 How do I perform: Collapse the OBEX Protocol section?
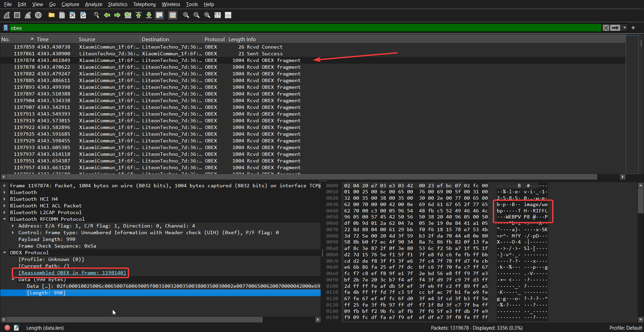[4, 253]
